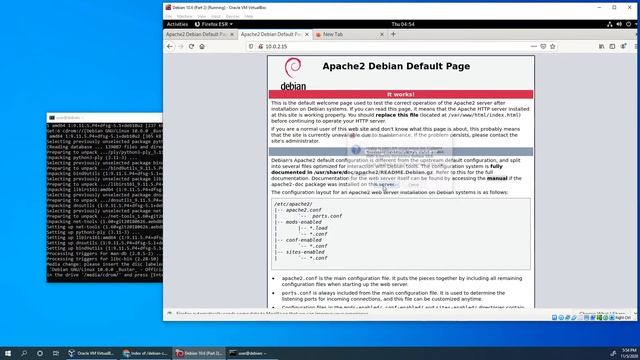Expand the Firefox ESR app menu
Image resolution: width=640 pixels, height=360 pixels.
point(213,24)
